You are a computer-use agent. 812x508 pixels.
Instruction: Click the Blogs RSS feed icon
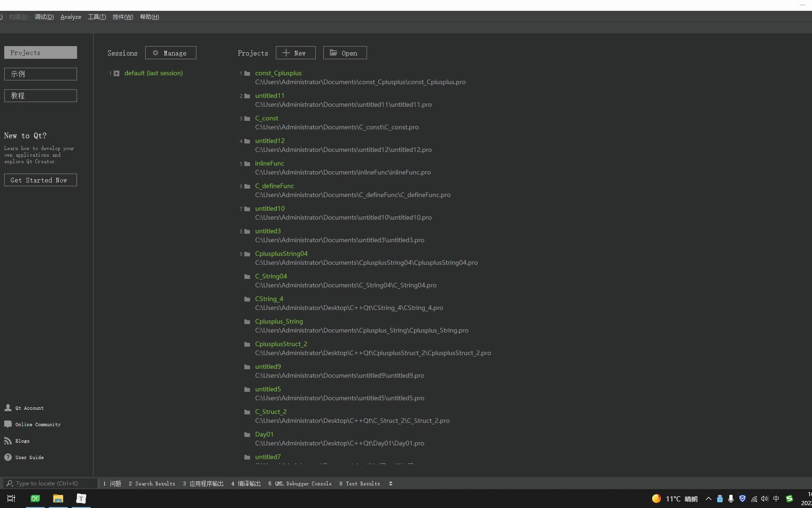tap(8, 441)
